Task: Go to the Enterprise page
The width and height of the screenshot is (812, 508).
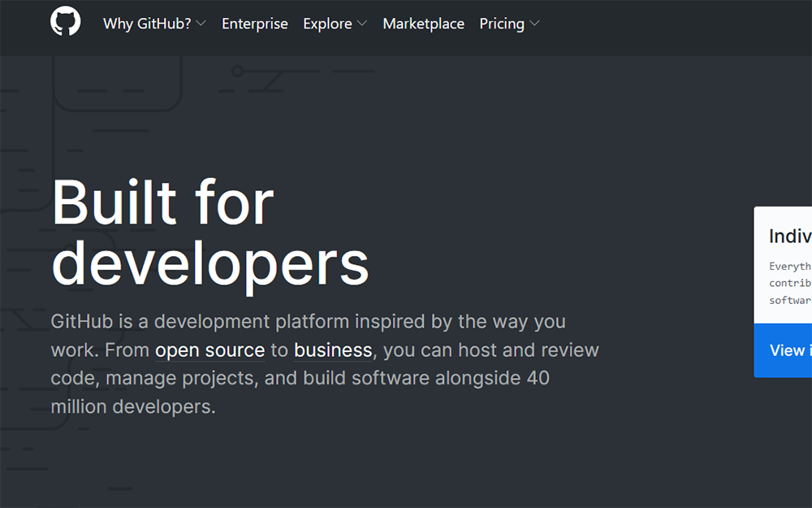Action: click(x=255, y=24)
